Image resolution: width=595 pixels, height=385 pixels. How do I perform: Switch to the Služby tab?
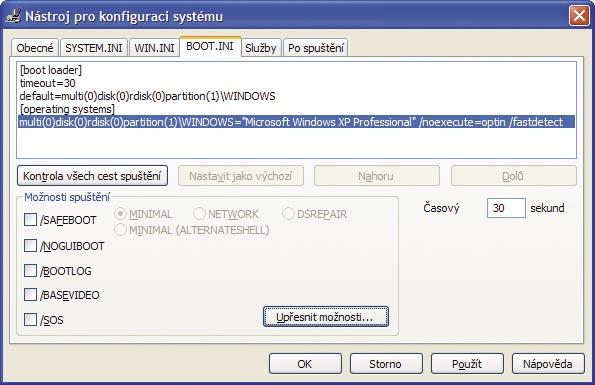[x=261, y=48]
